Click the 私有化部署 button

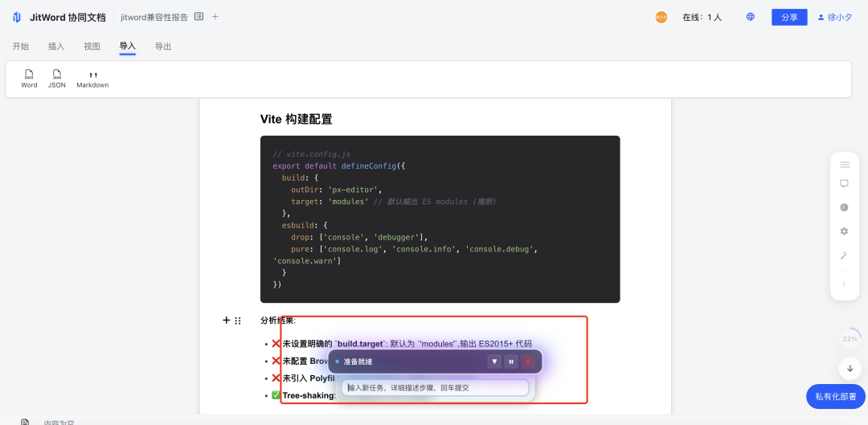point(837,396)
